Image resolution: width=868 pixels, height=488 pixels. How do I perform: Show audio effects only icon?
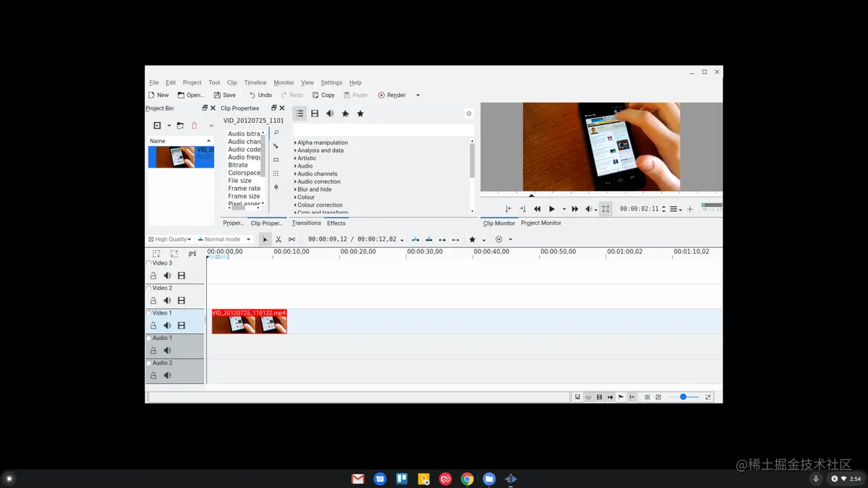tap(330, 114)
